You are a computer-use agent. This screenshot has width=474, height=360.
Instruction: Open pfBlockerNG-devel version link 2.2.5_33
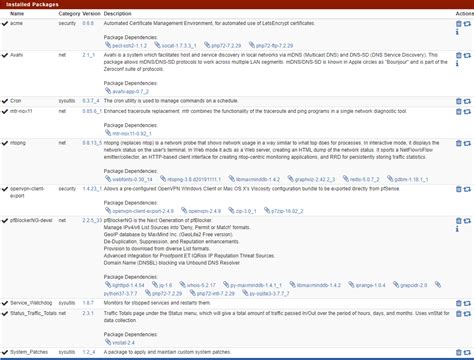92,220
